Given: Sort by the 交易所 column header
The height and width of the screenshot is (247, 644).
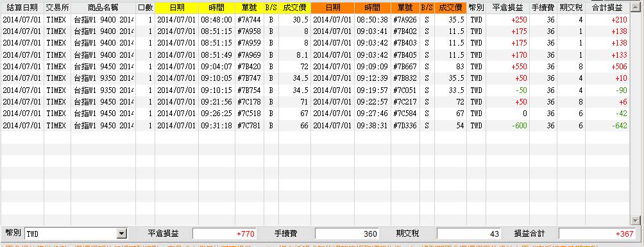Looking at the screenshot, I should [58, 8].
